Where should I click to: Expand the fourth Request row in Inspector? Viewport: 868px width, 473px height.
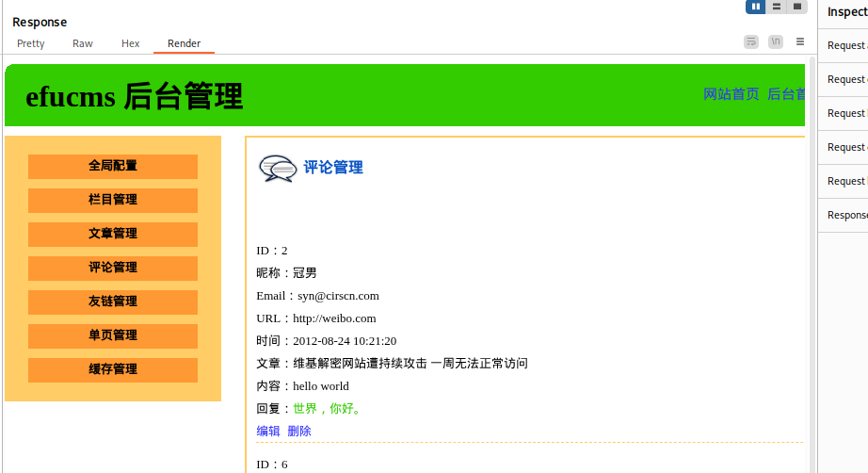(844, 147)
